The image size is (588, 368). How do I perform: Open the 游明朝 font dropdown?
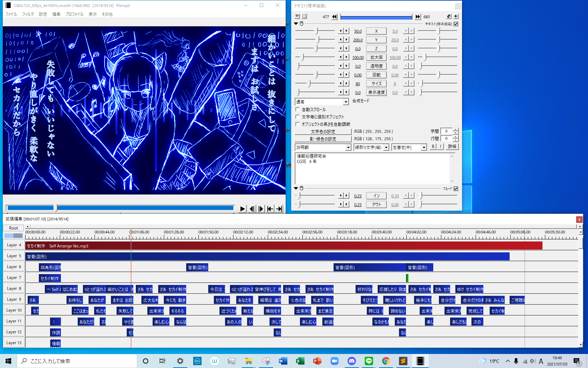coord(348,148)
